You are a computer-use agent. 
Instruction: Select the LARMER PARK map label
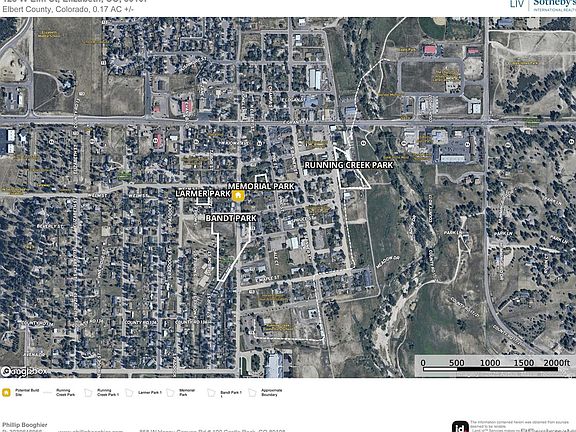coord(203,194)
